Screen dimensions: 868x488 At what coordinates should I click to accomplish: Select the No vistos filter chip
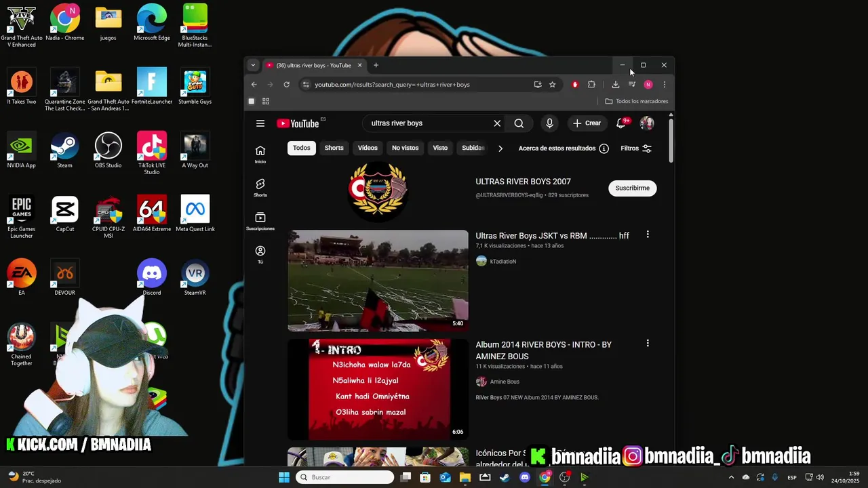click(405, 148)
